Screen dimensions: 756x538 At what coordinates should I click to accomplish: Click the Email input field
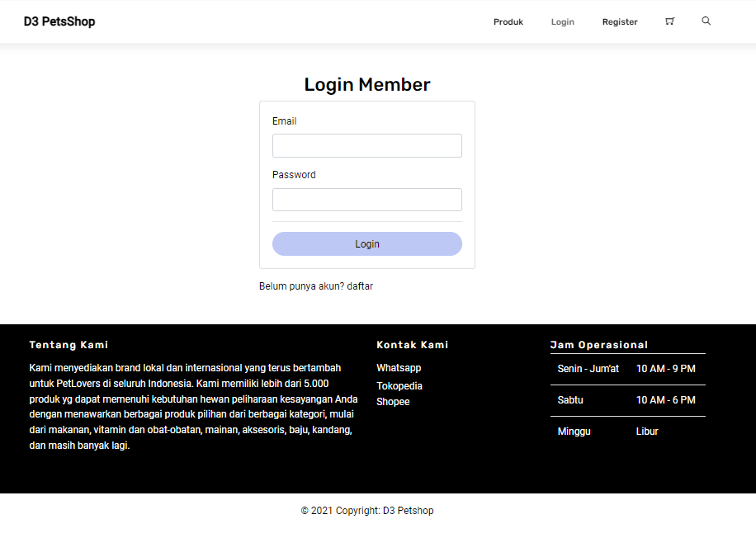366,145
